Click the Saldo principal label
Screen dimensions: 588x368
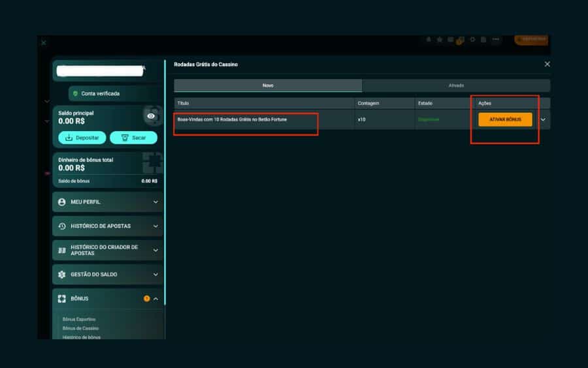point(76,113)
